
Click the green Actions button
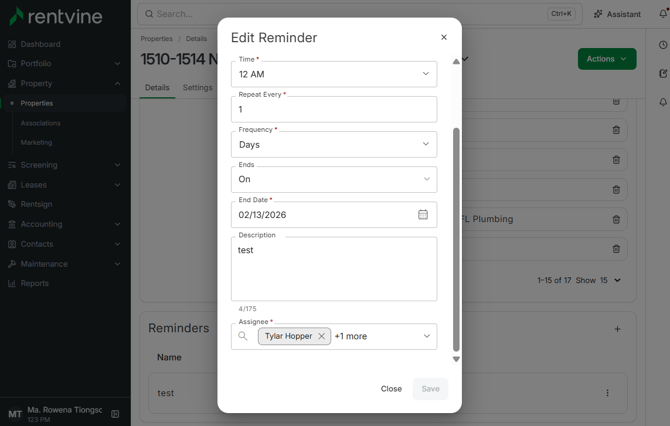pos(607,59)
